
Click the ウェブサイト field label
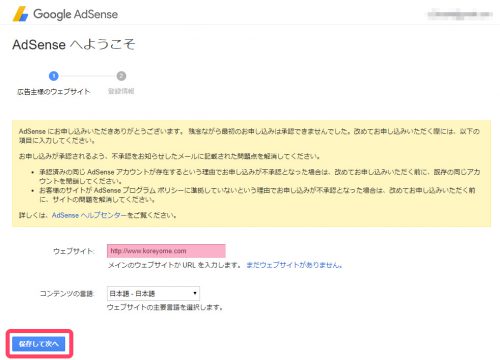pos(73,251)
